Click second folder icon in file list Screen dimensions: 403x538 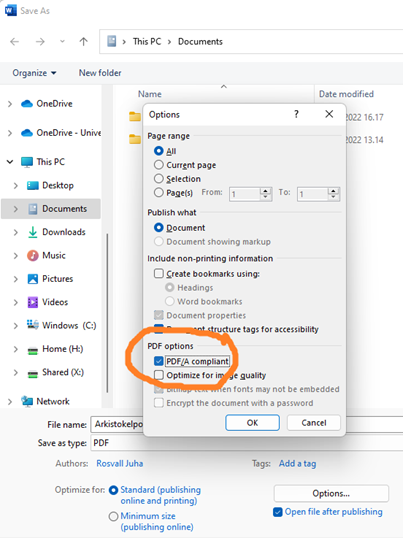(x=135, y=139)
